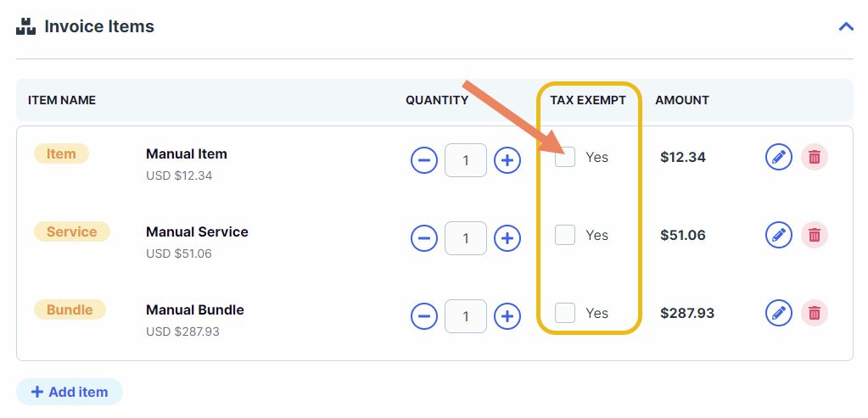
Task: Select the Manual Item quantity field
Action: [x=466, y=160]
